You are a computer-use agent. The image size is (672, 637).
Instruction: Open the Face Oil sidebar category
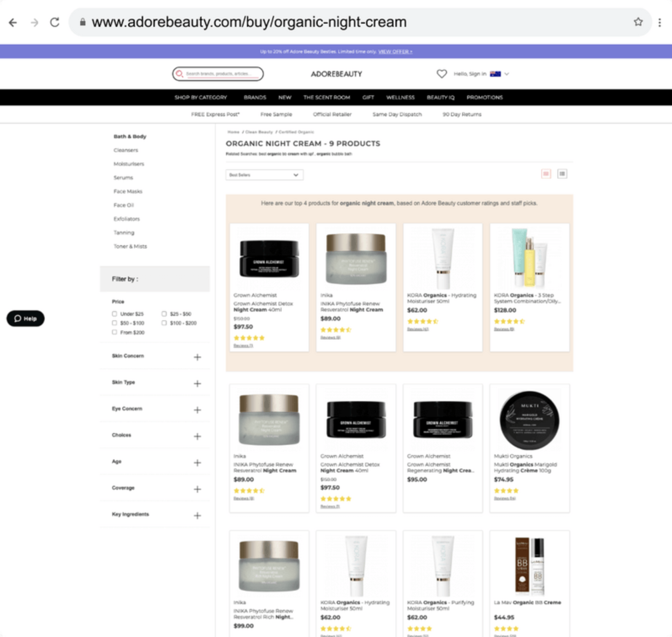coord(124,205)
